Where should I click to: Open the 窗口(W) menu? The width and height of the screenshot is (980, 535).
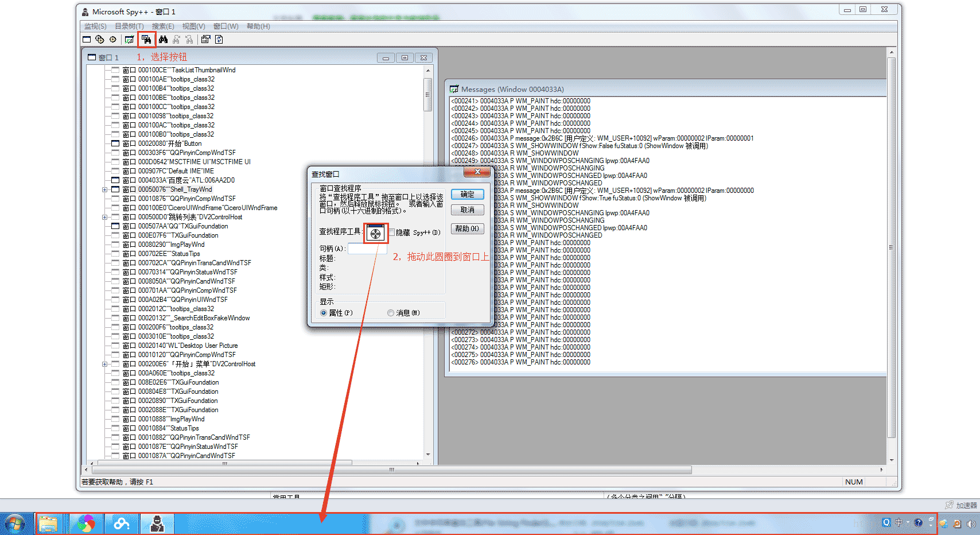225,26
